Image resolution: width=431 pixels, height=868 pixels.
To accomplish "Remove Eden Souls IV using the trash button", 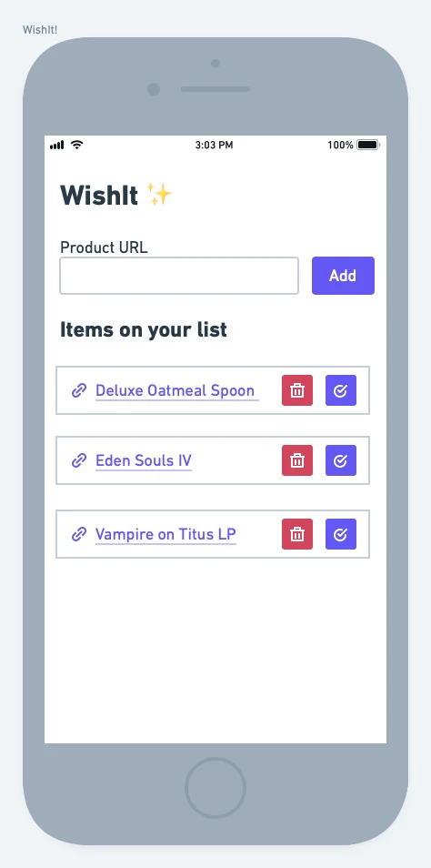I will click(297, 460).
